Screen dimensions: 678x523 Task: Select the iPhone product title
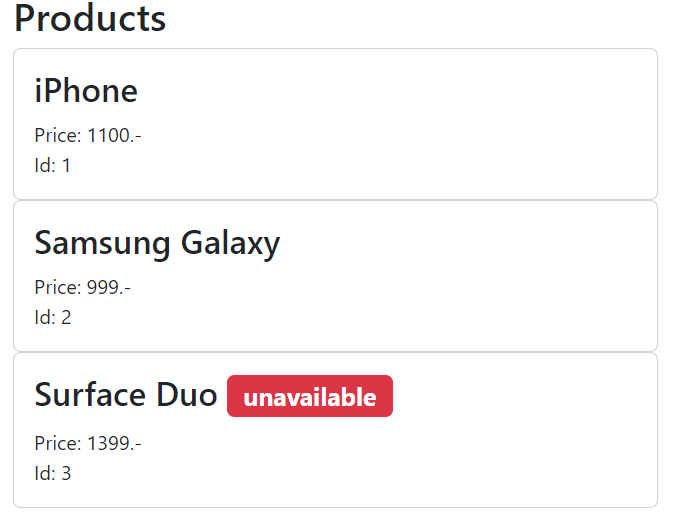(x=86, y=91)
